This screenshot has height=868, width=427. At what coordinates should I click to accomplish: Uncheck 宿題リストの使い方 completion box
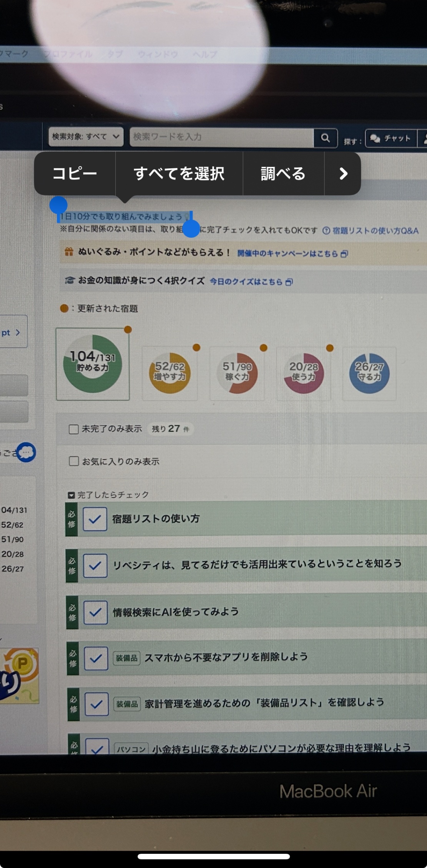click(95, 519)
